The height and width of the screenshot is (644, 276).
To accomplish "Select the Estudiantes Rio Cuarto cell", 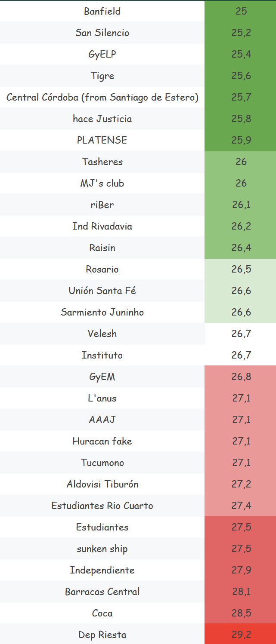I will [x=102, y=506].
